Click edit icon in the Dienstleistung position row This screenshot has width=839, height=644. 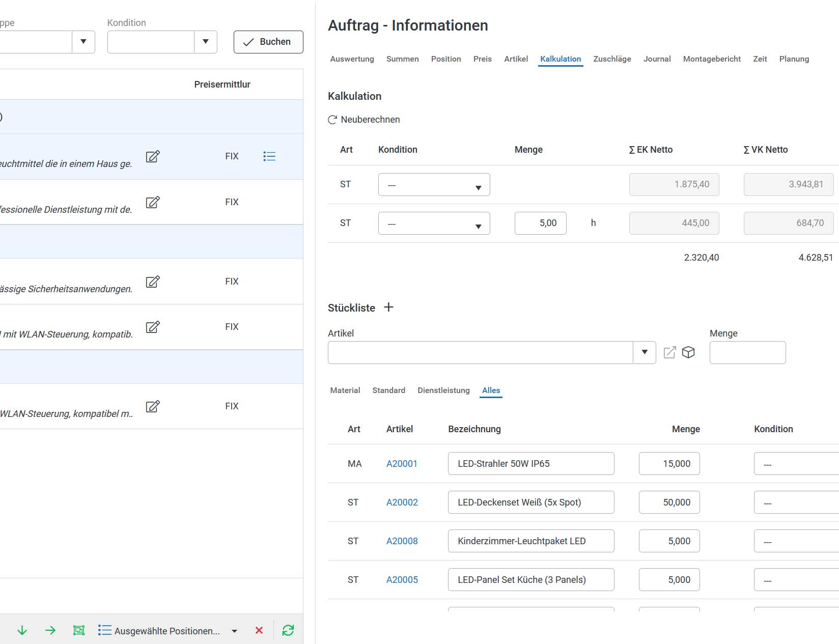tap(153, 202)
